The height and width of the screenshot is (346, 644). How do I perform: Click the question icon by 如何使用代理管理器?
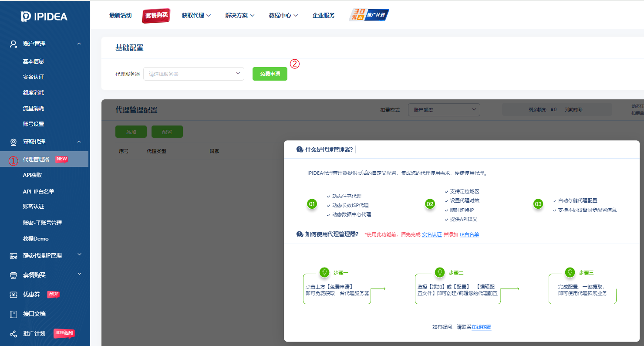pyautogui.click(x=300, y=234)
